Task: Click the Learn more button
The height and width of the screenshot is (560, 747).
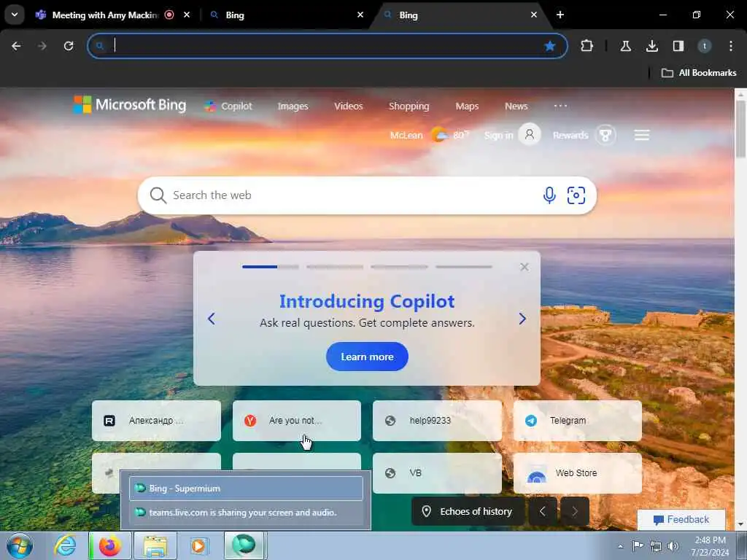Action: tap(367, 357)
